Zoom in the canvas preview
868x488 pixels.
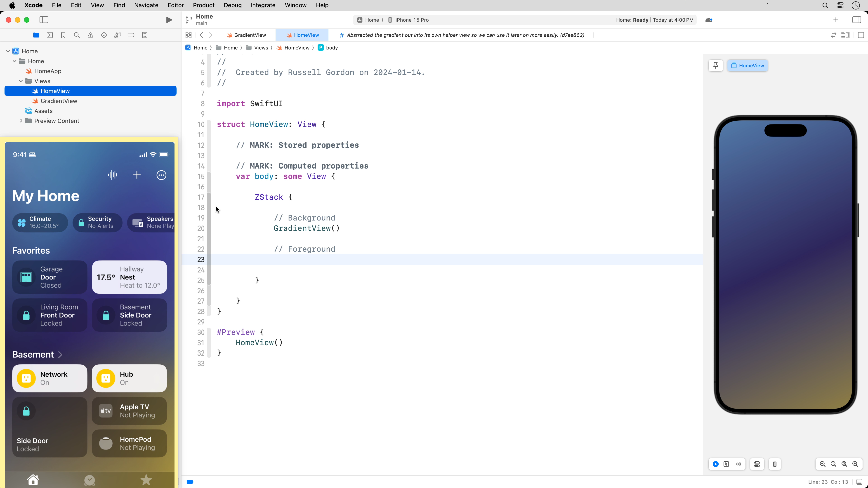coord(855,464)
